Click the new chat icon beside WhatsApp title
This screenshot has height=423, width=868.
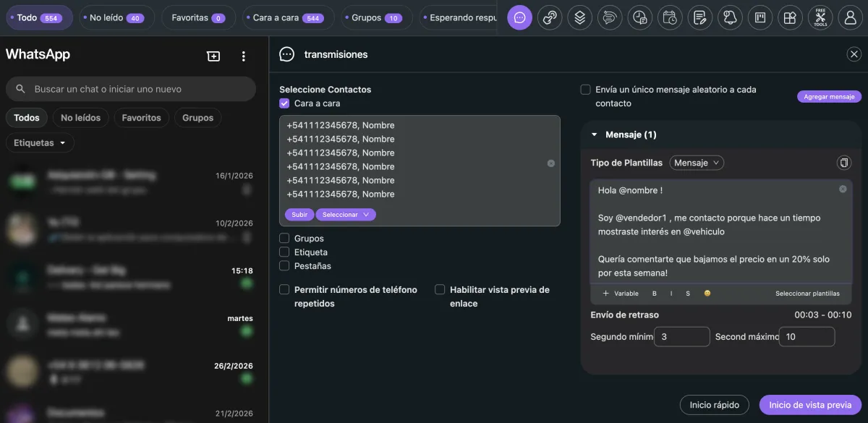pyautogui.click(x=213, y=56)
